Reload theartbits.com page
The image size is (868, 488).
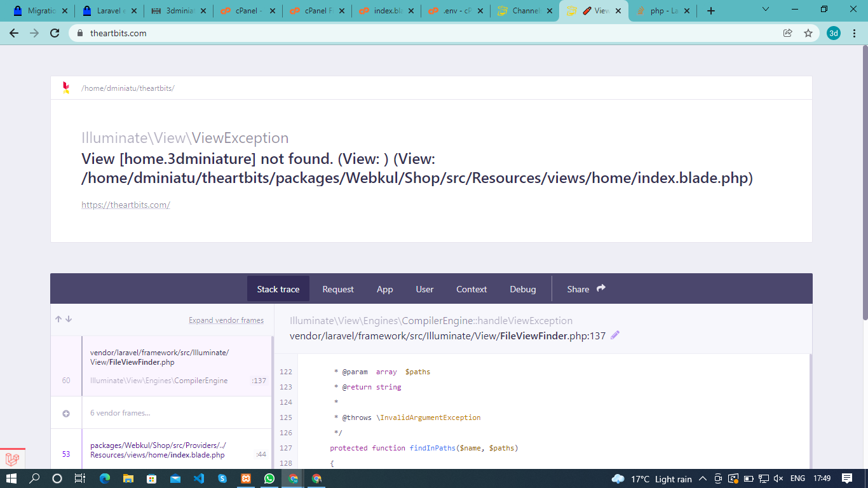(55, 33)
